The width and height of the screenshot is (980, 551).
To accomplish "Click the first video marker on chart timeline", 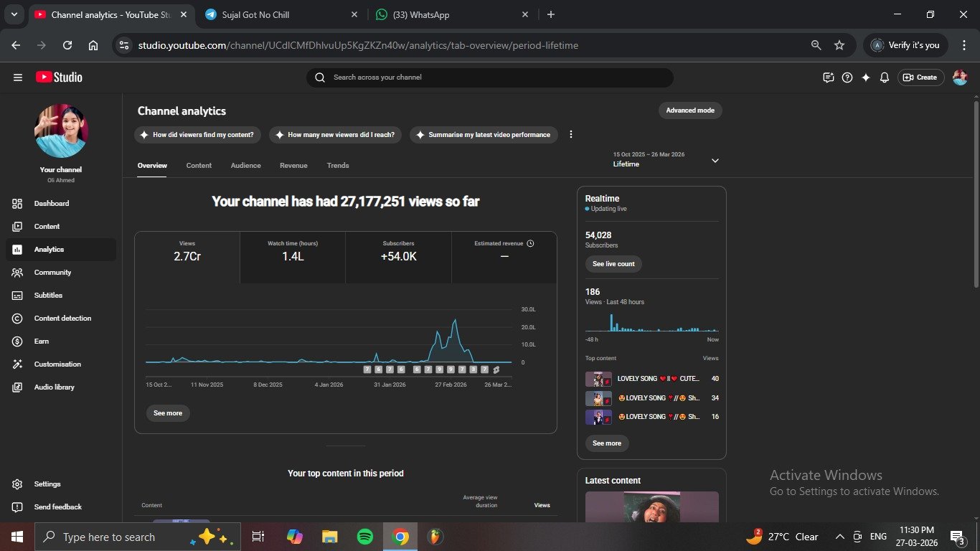I will (367, 369).
